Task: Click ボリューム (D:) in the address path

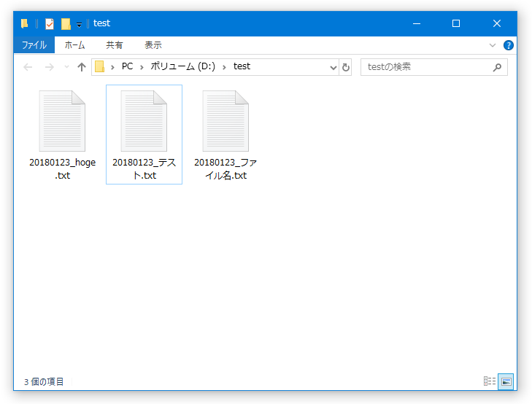Action: [183, 66]
